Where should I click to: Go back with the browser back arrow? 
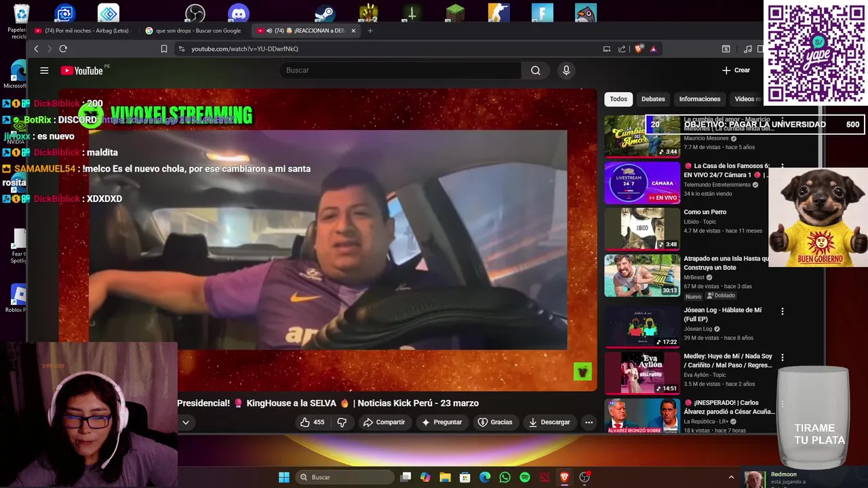tap(37, 49)
